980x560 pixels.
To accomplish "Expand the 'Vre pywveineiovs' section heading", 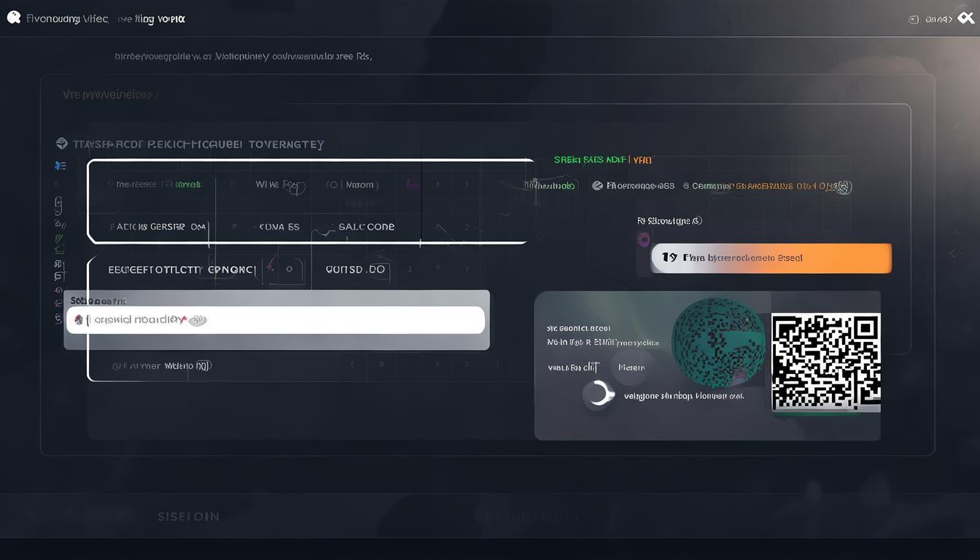I will (110, 93).
